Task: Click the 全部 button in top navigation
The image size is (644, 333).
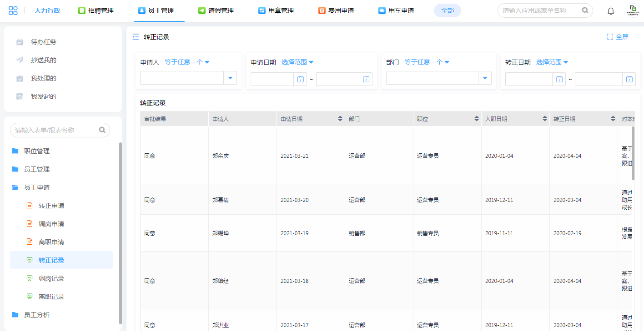Action: tap(447, 10)
